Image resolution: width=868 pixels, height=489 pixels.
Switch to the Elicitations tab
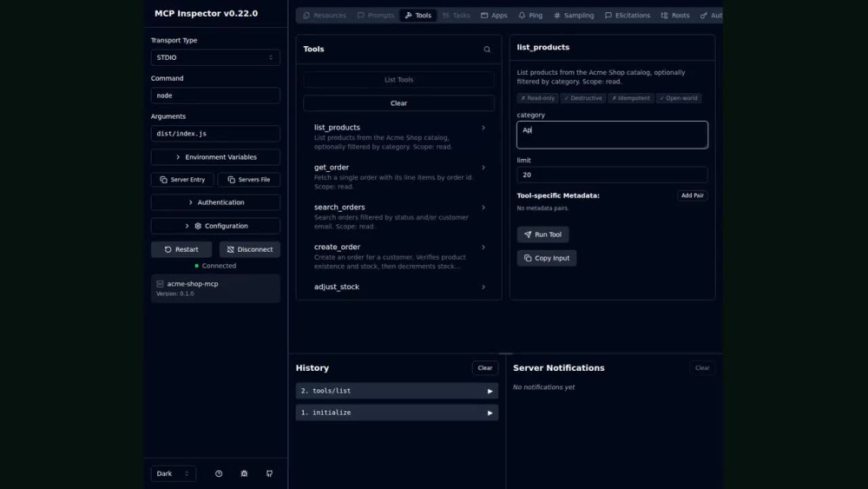tap(628, 16)
